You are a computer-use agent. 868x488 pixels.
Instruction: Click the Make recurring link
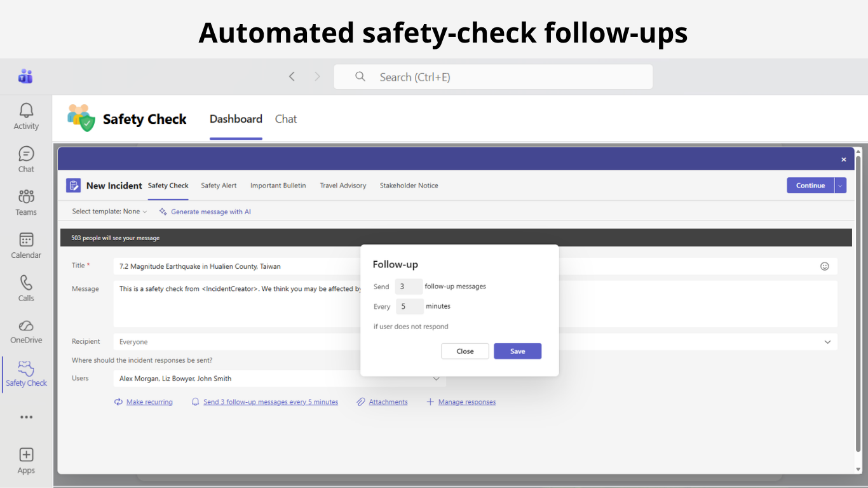(x=149, y=402)
